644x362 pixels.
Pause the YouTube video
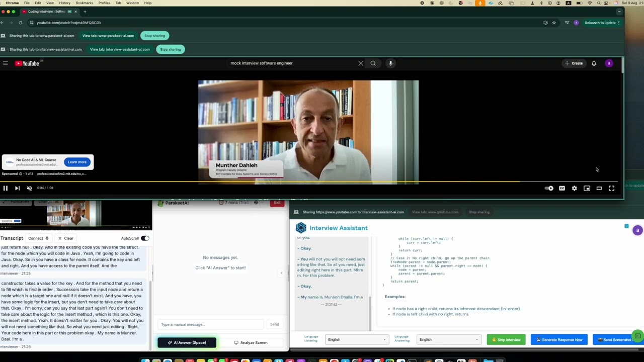pos(6,188)
